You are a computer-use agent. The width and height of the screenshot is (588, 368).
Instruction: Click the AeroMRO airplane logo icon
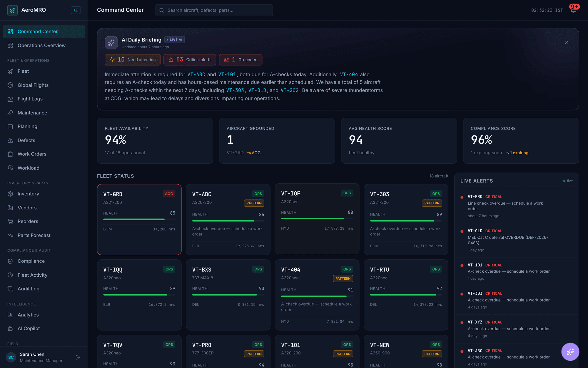[12, 10]
